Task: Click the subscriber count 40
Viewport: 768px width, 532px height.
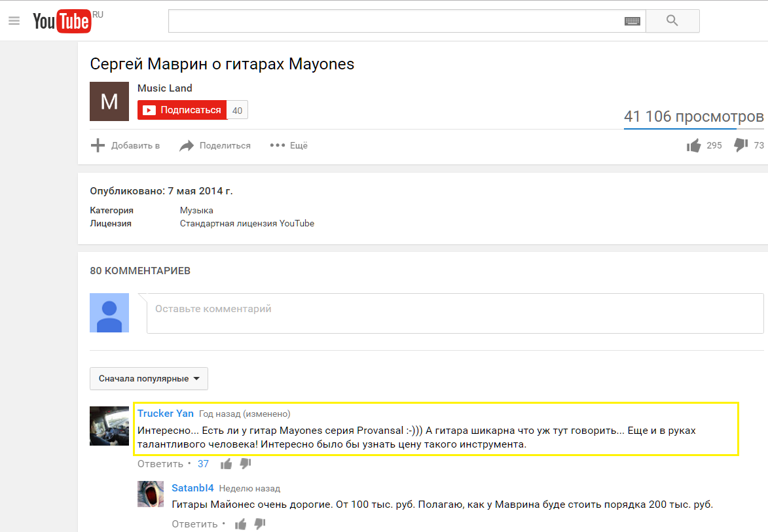Action: [238, 110]
